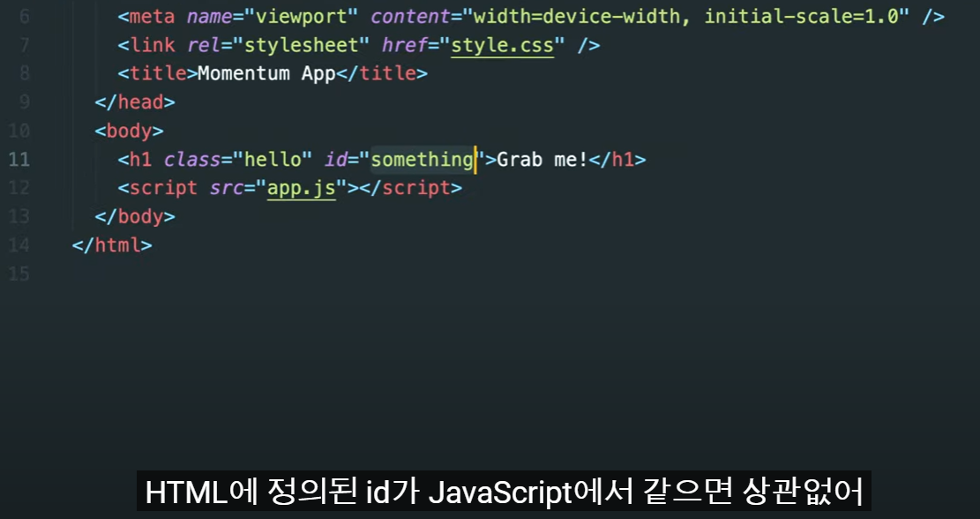Click the closing </script> tag
Viewport: 980px width, 519px height.
(411, 188)
